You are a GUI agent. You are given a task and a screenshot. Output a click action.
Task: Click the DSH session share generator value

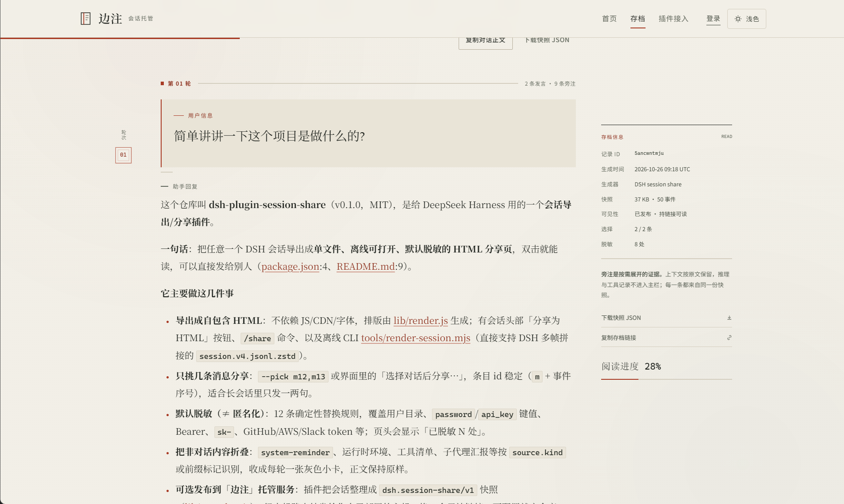(658, 184)
